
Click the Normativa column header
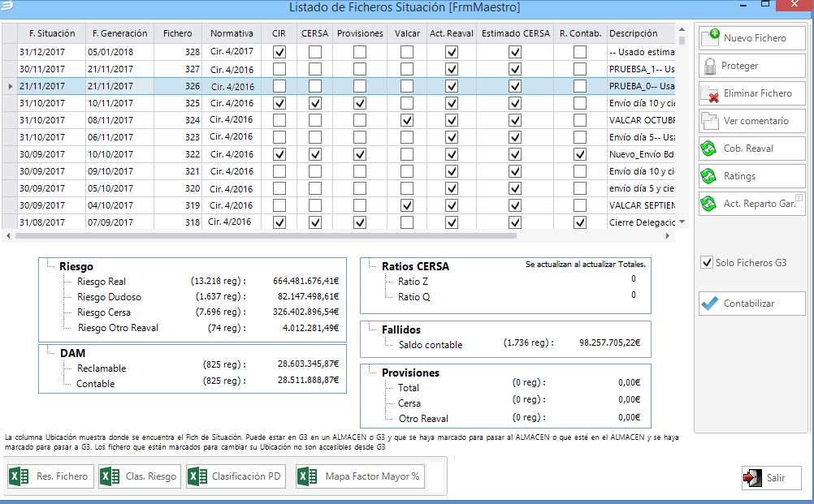(232, 33)
